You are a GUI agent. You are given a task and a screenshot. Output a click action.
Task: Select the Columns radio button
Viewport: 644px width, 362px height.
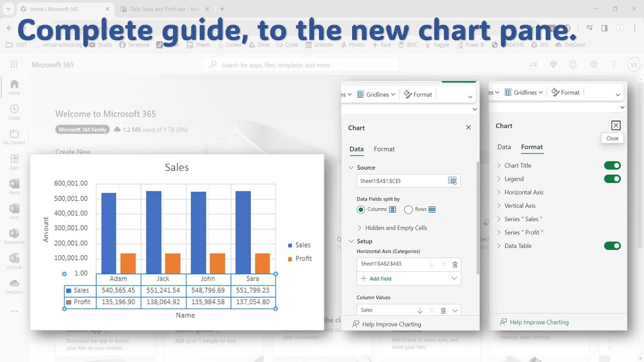pyautogui.click(x=361, y=210)
